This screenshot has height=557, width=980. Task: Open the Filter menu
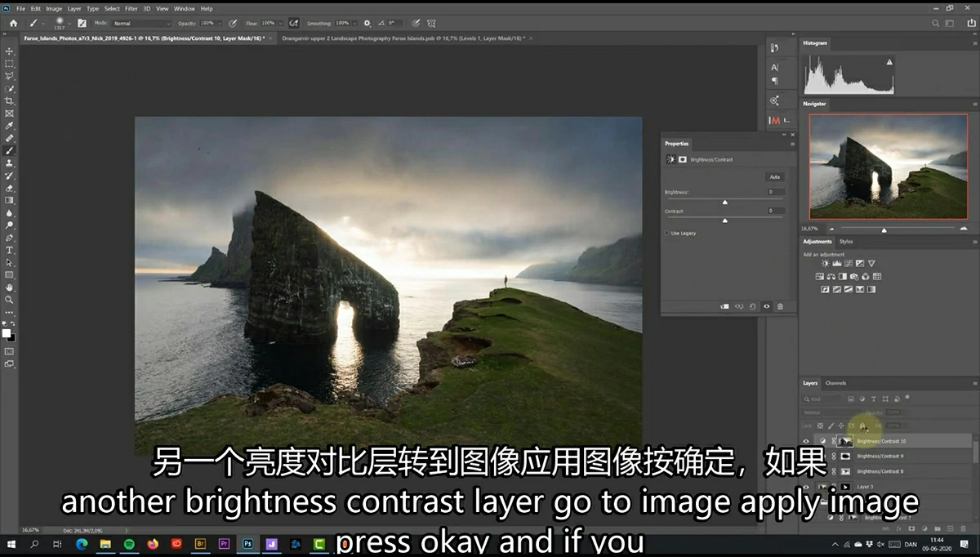coord(131,8)
